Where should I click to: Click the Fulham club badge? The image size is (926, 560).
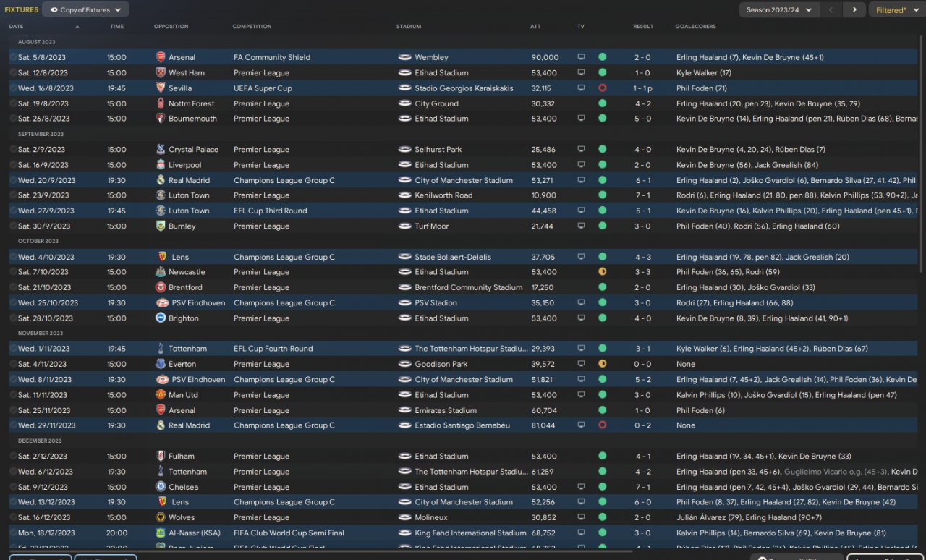pyautogui.click(x=161, y=457)
